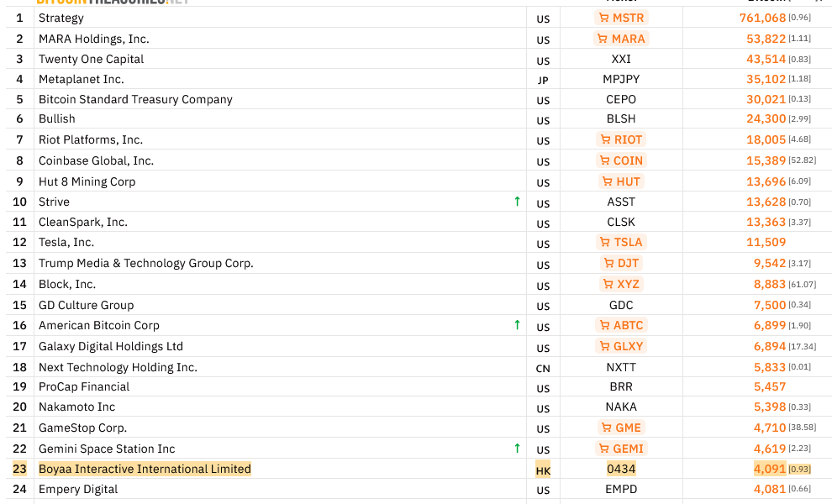Click Trump Media & Technology Group Corp.
This screenshot has width=832, height=504.
(145, 263)
